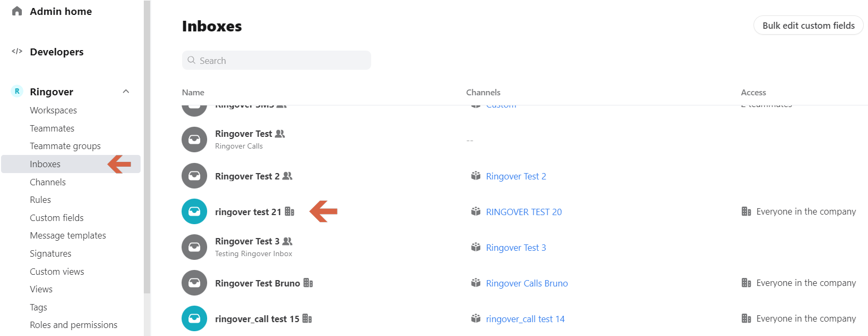Click the 'Ringover Calls' inbox subtitle
This screenshot has width=868, height=336.
(239, 146)
